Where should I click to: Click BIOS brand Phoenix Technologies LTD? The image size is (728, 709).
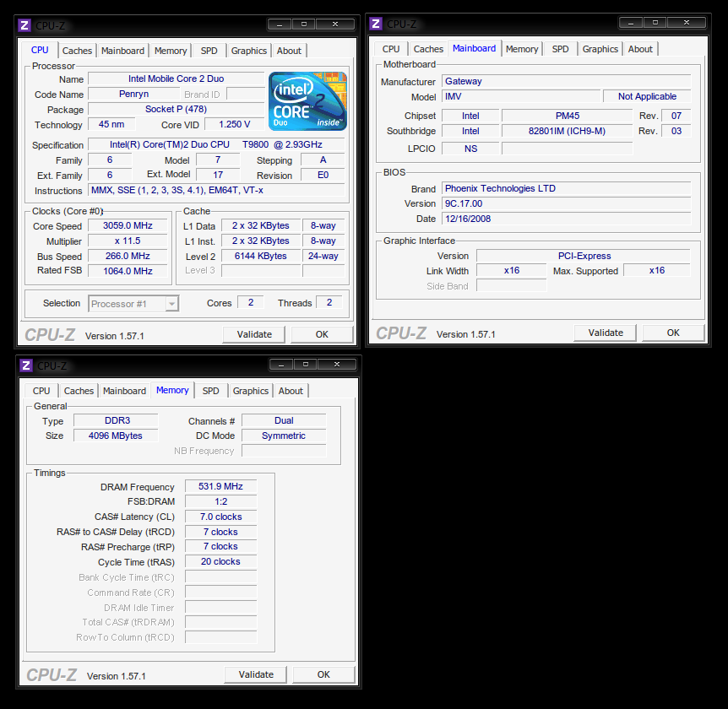(x=566, y=188)
